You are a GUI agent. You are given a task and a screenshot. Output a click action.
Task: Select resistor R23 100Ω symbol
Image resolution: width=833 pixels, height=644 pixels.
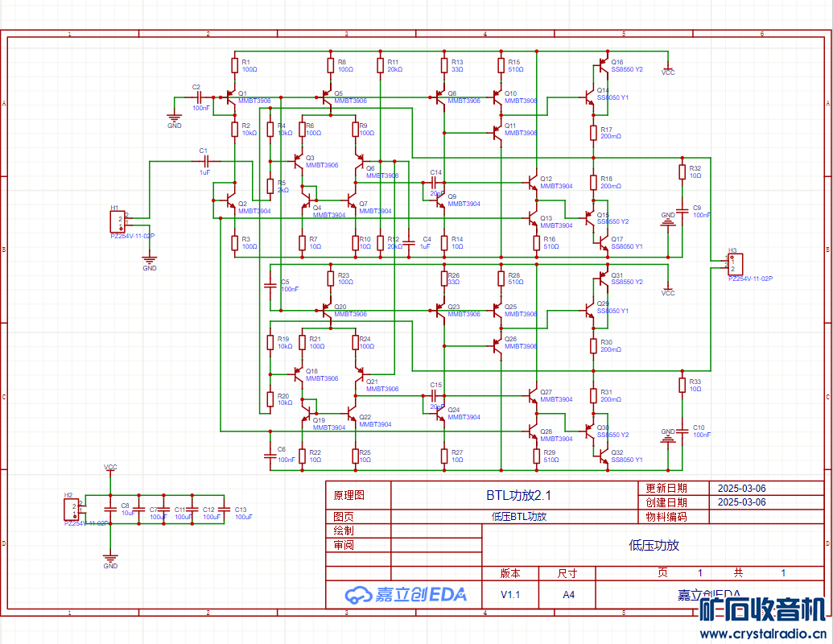pyautogui.click(x=331, y=279)
